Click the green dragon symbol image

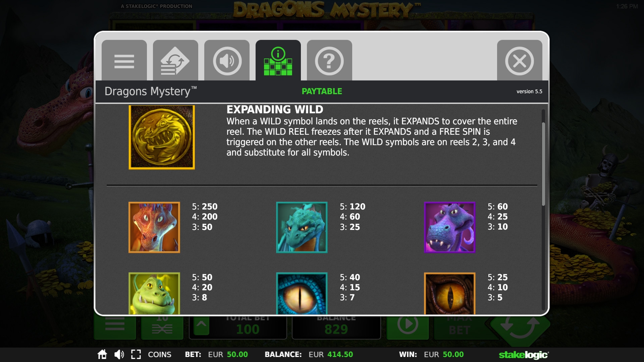tap(154, 293)
